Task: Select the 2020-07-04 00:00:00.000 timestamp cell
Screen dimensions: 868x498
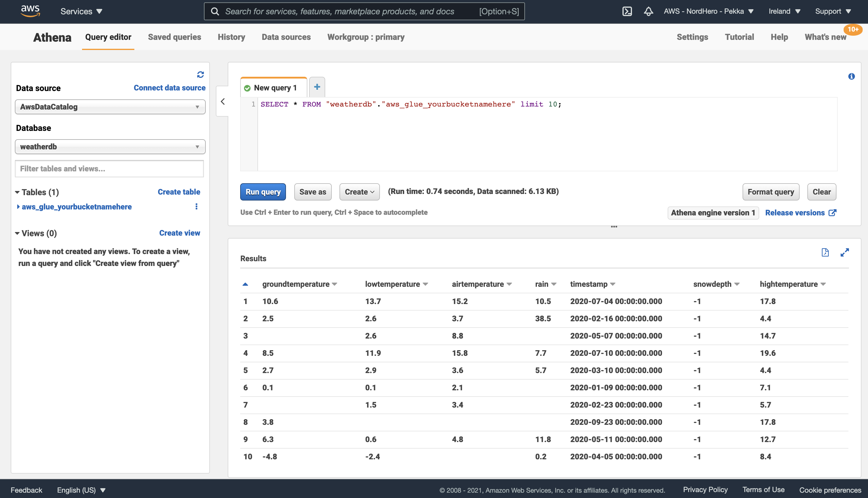Action: (x=616, y=301)
